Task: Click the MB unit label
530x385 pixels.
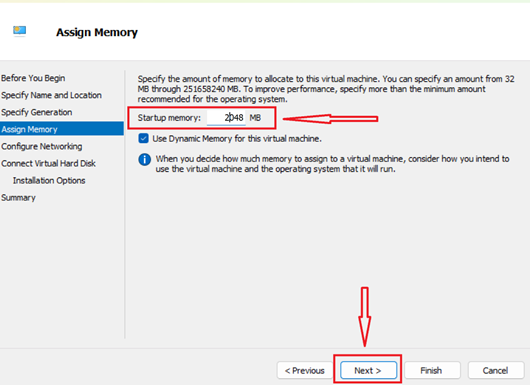Action: click(255, 118)
